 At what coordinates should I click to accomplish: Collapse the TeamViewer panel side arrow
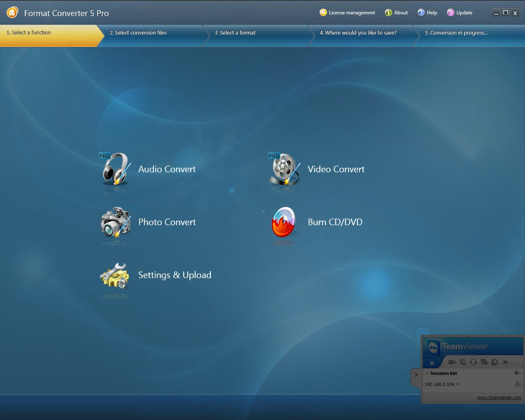[416, 374]
